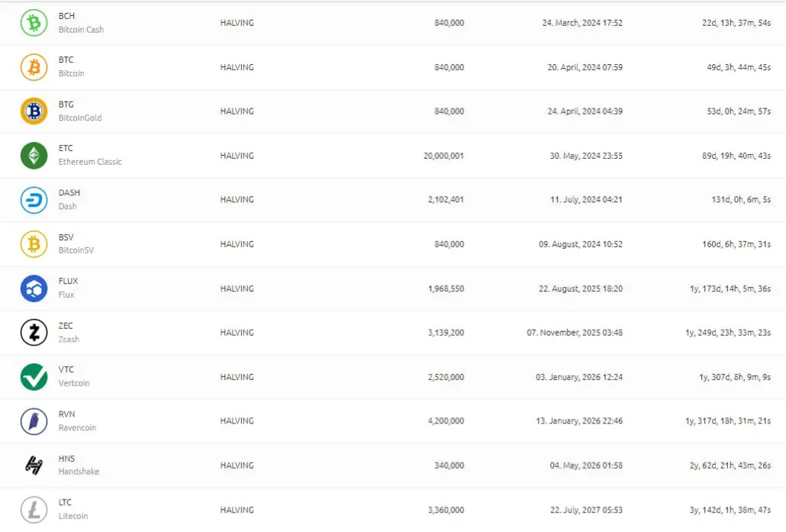
Task: Select the FLUX countdown timer value
Action: click(x=730, y=289)
